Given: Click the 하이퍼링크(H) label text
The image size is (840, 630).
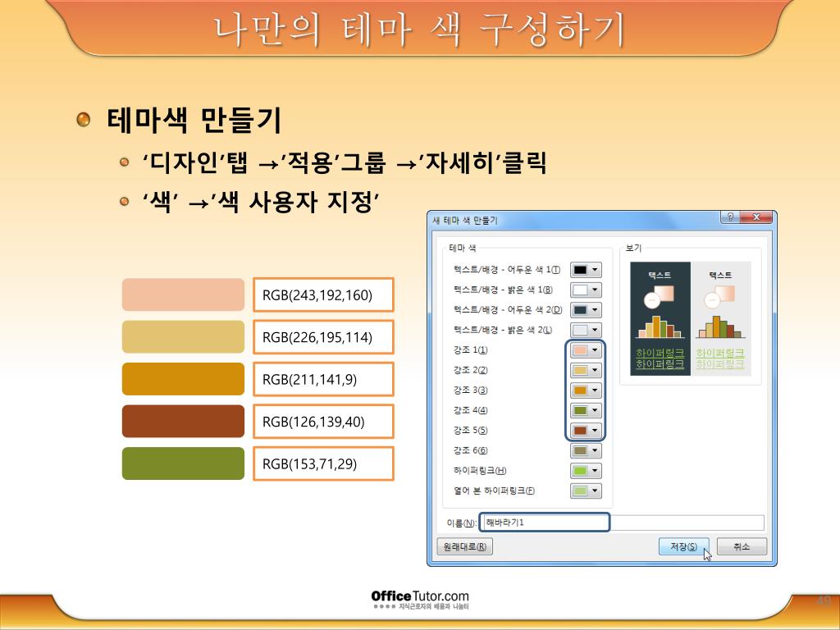Looking at the screenshot, I should click(x=480, y=470).
